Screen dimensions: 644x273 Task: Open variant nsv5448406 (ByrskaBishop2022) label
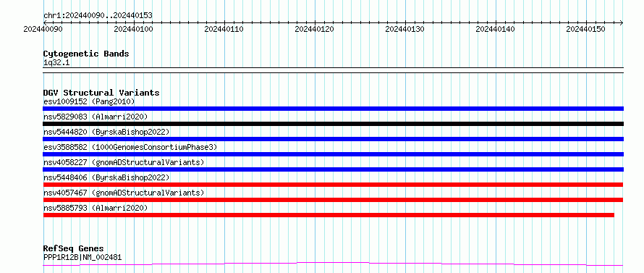(106, 177)
